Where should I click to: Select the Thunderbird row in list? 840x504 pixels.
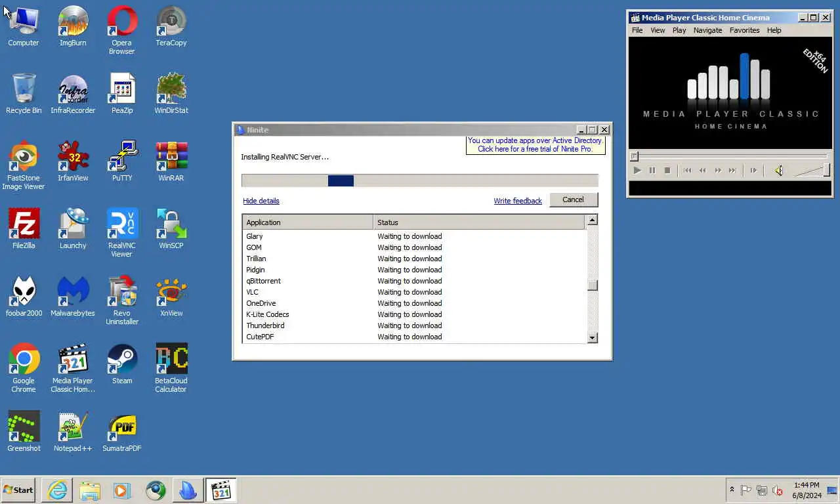click(x=414, y=325)
